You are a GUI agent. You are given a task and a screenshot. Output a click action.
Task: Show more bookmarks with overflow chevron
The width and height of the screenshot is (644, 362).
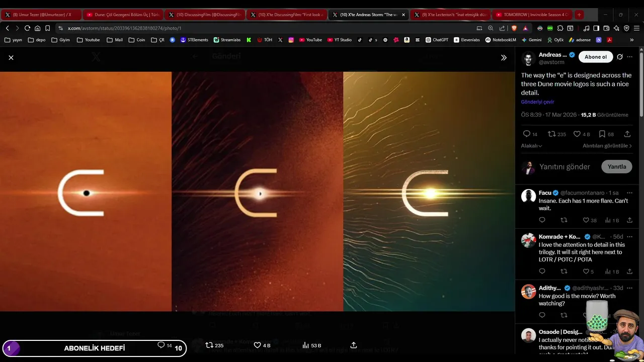pyautogui.click(x=632, y=40)
